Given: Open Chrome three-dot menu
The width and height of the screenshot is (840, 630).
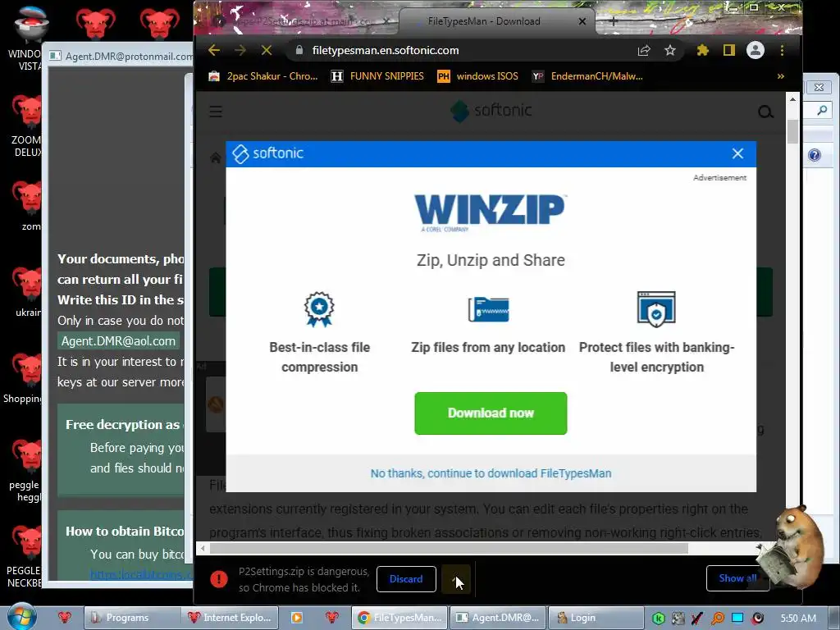Looking at the screenshot, I should pos(782,50).
